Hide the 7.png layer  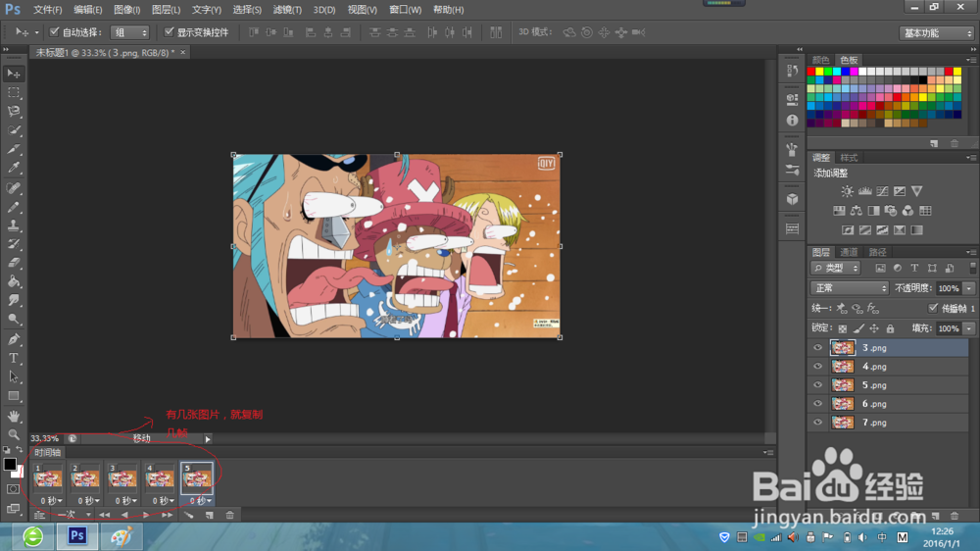point(817,423)
